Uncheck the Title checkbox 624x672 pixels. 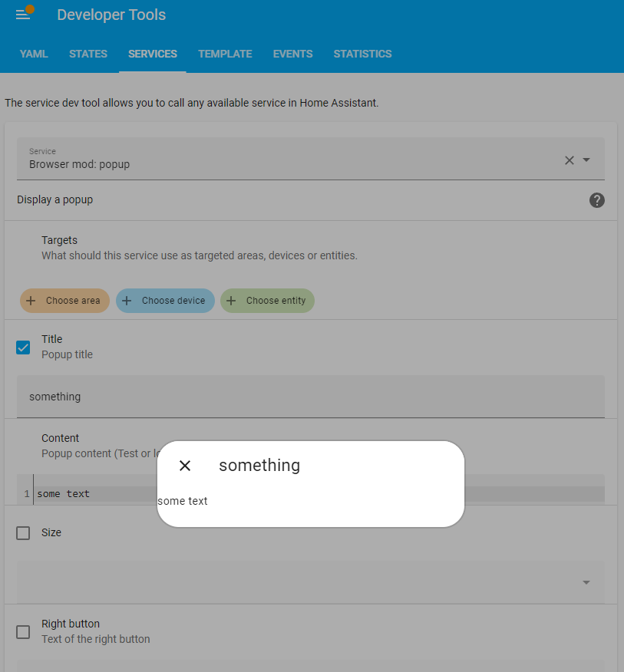coord(23,348)
